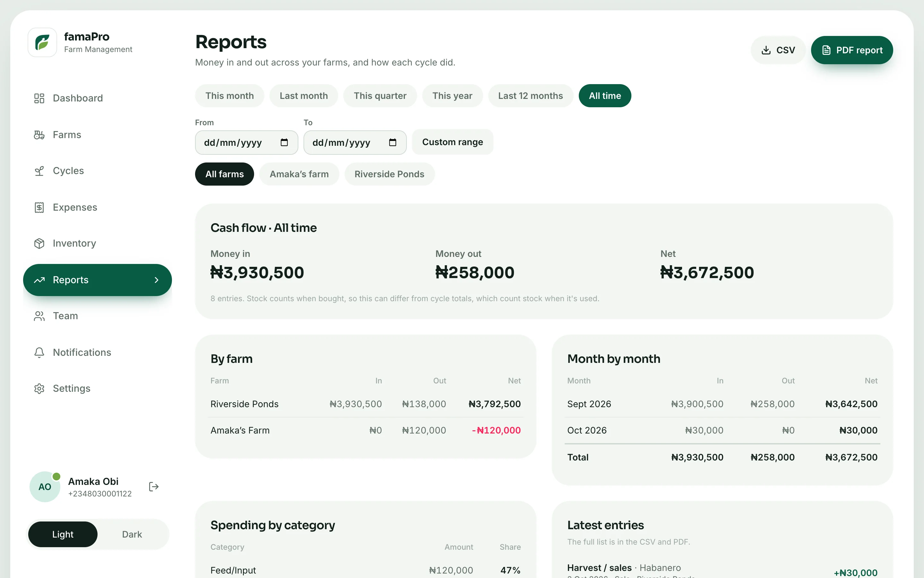Viewport: 924px width, 578px height.
Task: Select the Last month range
Action: pyautogui.click(x=304, y=96)
